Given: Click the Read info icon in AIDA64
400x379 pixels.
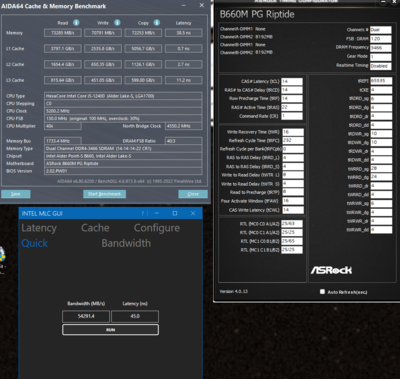Looking at the screenshot, I should pos(76,23).
